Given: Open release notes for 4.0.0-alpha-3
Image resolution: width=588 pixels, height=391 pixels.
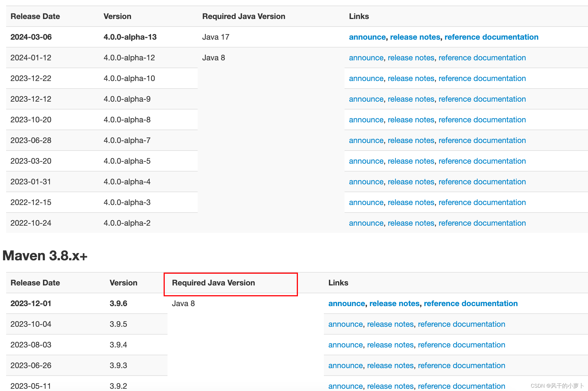Looking at the screenshot, I should [x=411, y=202].
